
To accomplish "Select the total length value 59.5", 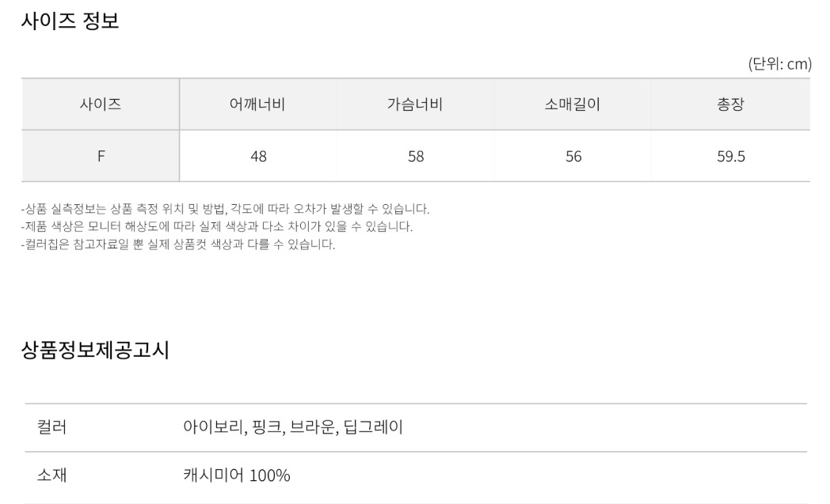I will coord(730,157).
